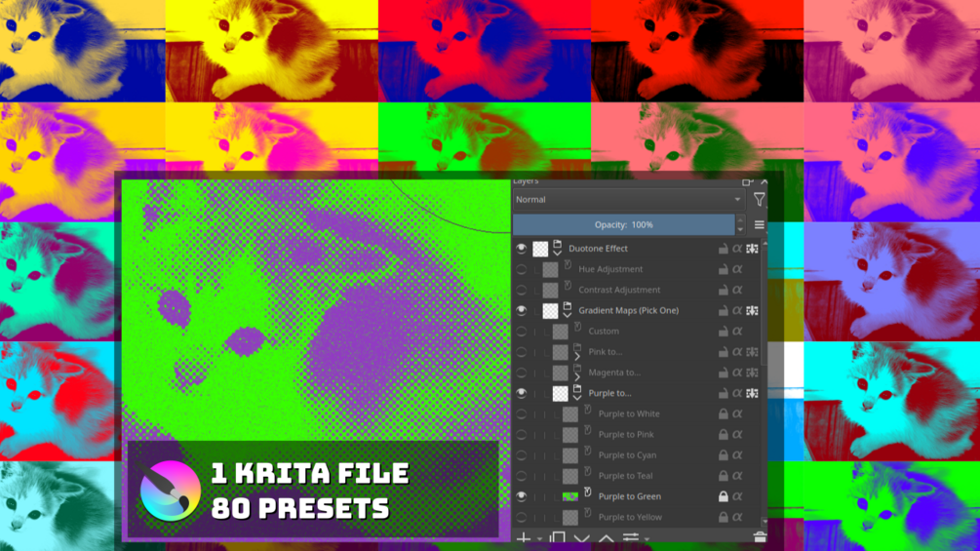Viewport: 980px width, 551px height.
Task: Select the Purple to Cyan layer
Action: coord(628,454)
